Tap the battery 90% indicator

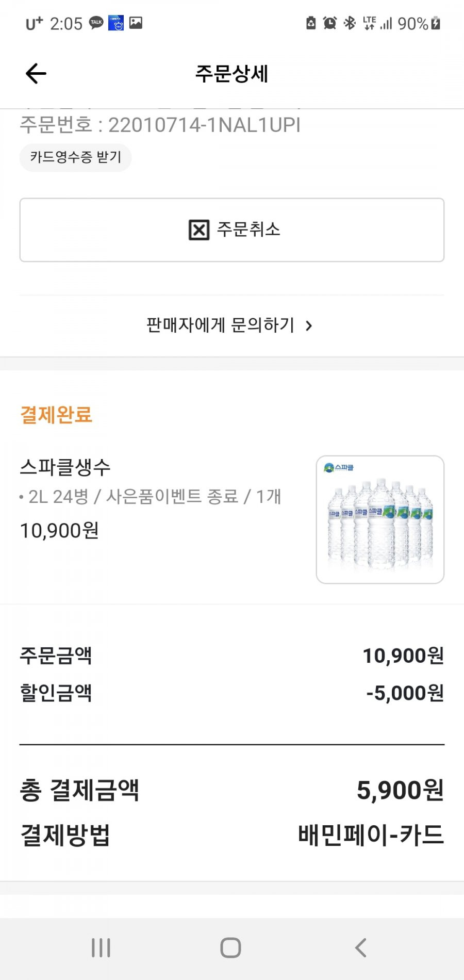coord(419,24)
